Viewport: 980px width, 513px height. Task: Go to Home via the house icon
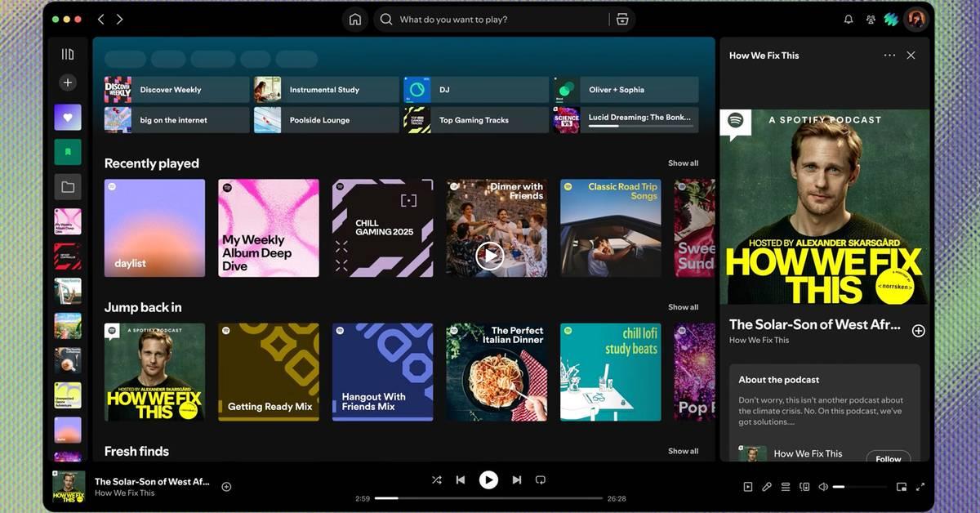click(x=355, y=20)
